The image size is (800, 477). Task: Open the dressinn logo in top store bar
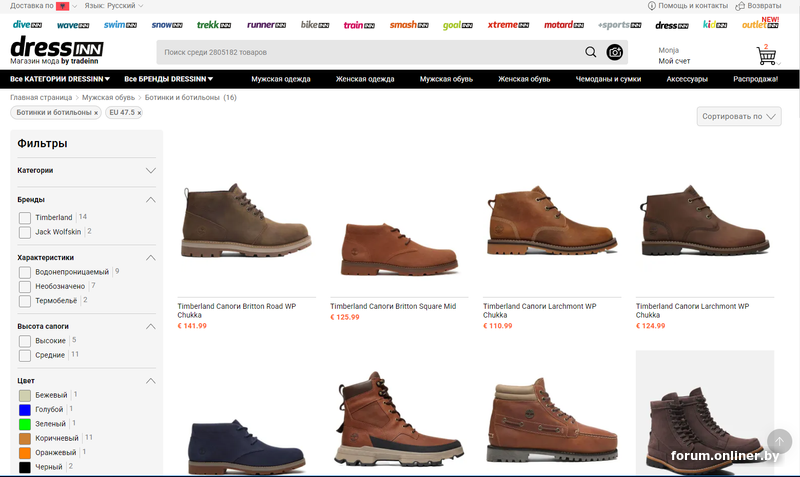coord(672,26)
